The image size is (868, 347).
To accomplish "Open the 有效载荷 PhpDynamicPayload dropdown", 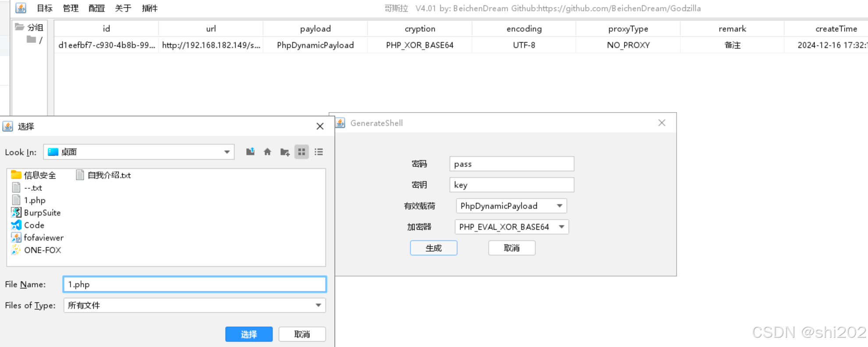I will click(511, 206).
